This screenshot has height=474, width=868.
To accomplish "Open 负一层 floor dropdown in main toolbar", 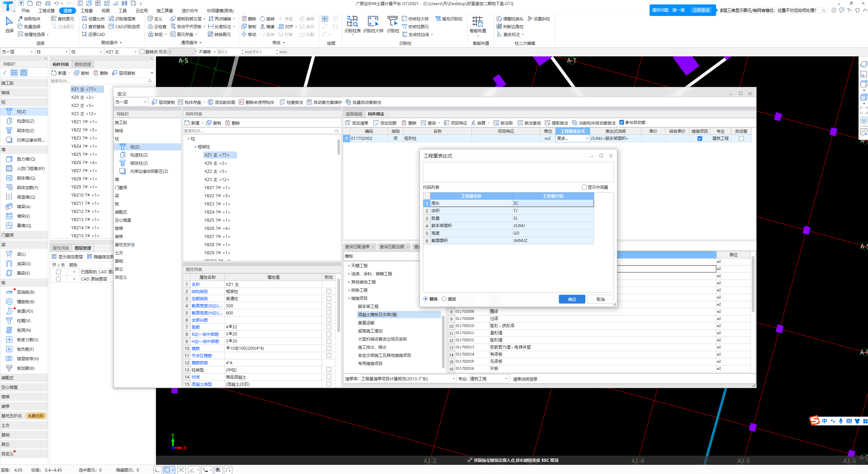I will pos(17,52).
